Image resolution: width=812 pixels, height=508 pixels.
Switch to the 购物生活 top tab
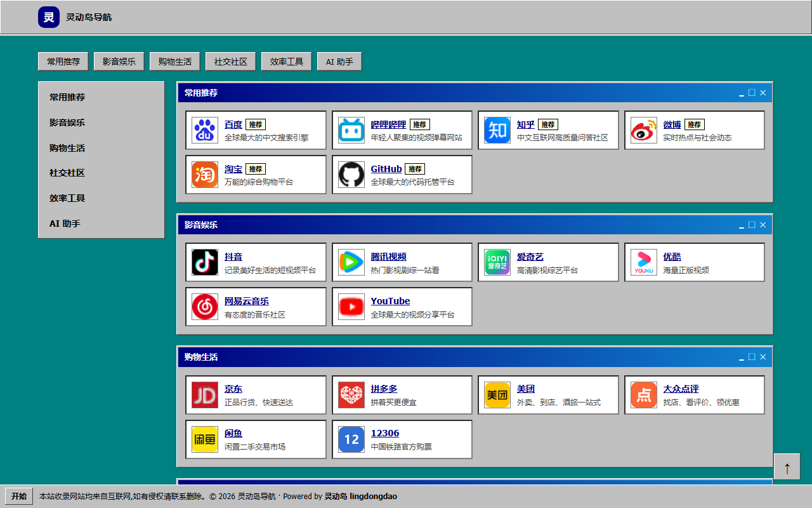[175, 62]
